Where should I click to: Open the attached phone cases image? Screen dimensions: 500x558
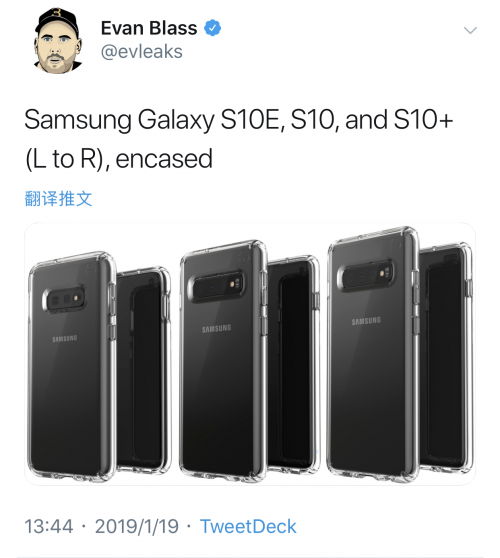coord(250,354)
